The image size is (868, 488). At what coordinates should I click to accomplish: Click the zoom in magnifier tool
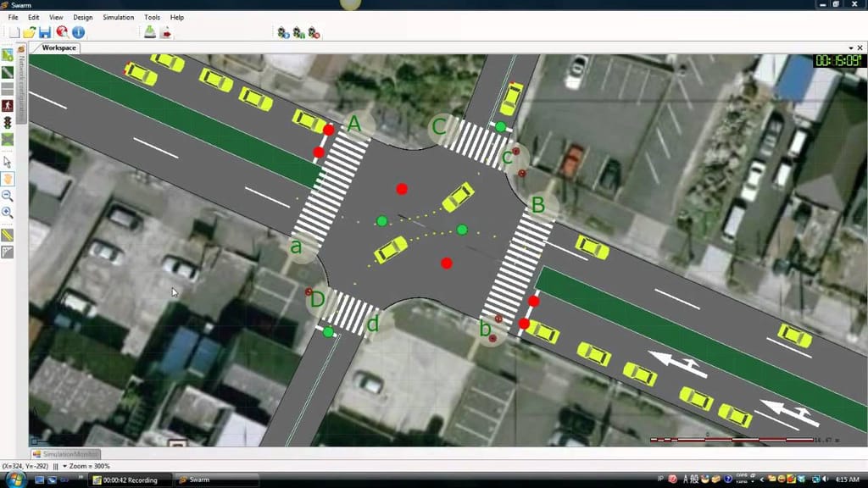tap(8, 213)
